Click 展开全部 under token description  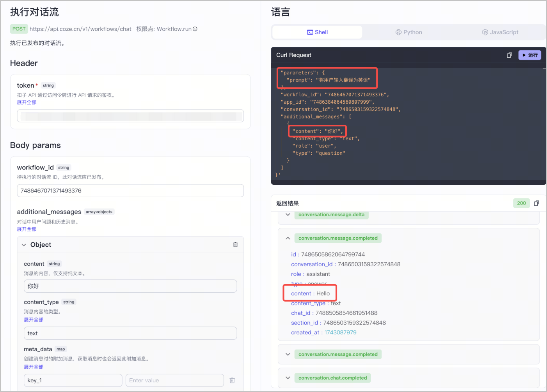pyautogui.click(x=27, y=102)
